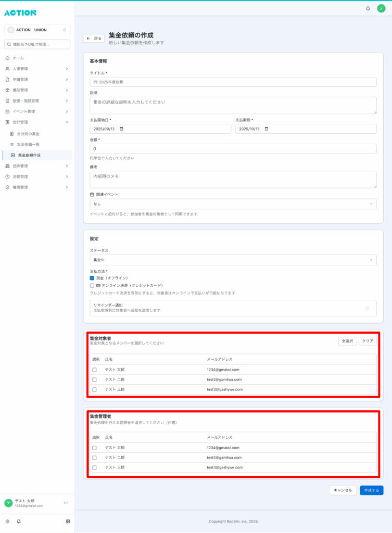Screen dimensions: 392x533
Task: Toggle the リマインダー通知 switch
Action: pyautogui.click(x=367, y=308)
